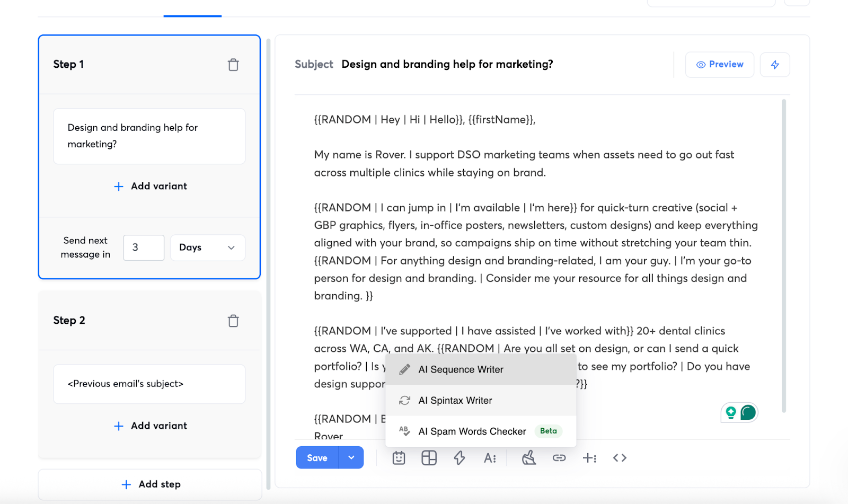Viewport: 848px width, 504px height.
Task: Insert a hyperlink with the link icon
Action: click(x=559, y=457)
